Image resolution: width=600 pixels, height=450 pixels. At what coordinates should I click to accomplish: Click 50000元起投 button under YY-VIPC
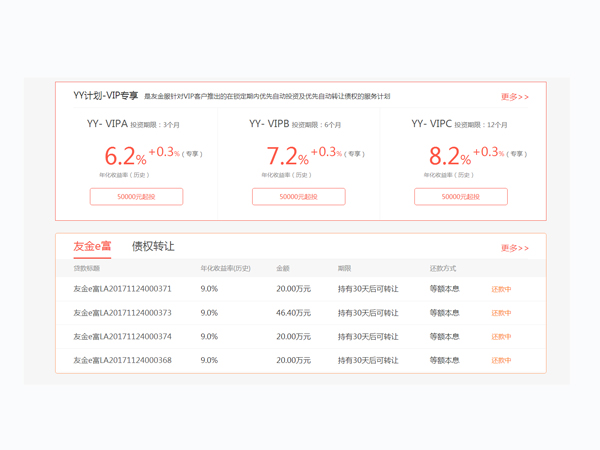pyautogui.click(x=461, y=197)
